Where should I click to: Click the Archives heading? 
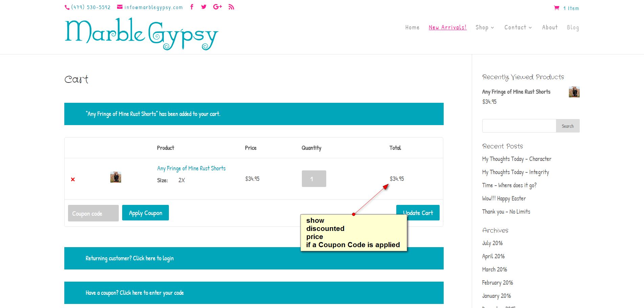pos(495,230)
